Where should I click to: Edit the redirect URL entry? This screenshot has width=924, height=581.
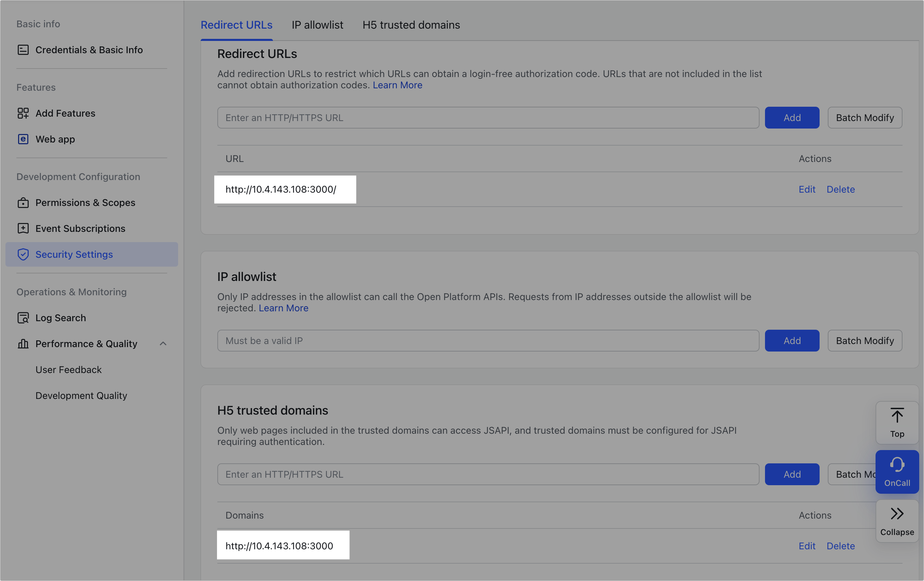point(807,189)
